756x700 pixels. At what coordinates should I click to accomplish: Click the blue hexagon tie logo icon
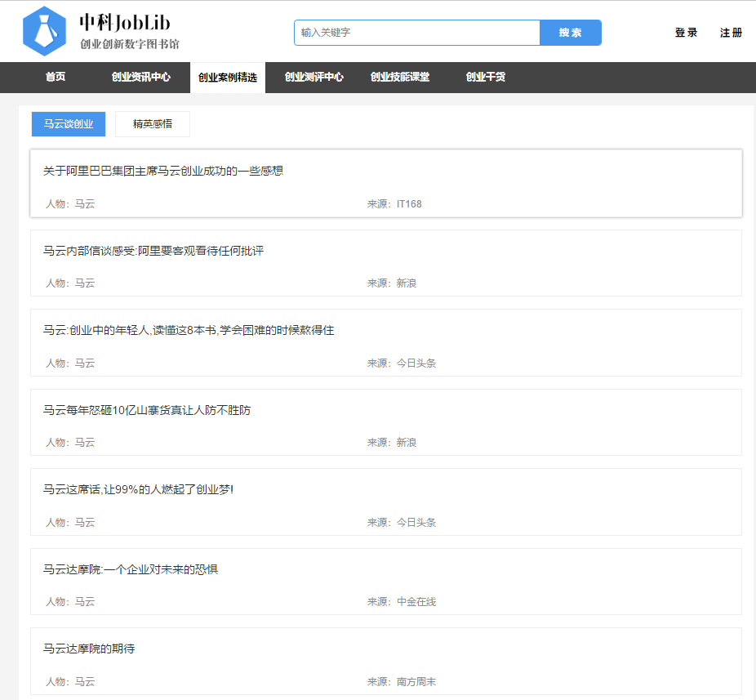[44, 31]
